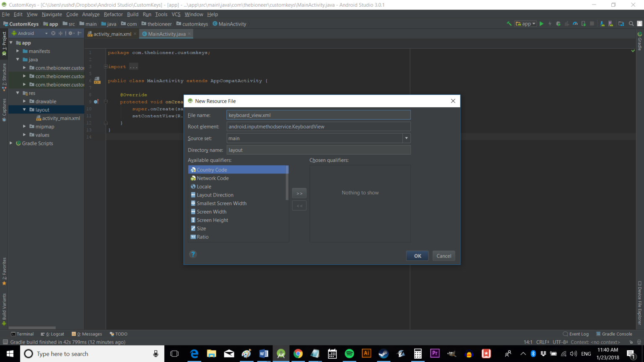Start debugging with the Debug app icon
644x362 pixels.
coord(558,24)
